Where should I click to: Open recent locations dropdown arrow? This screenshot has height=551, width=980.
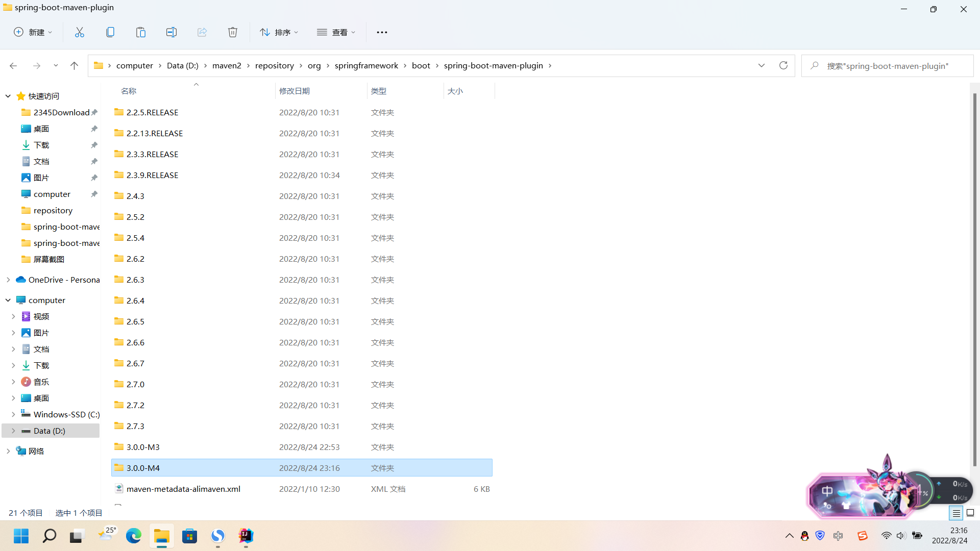pos(56,66)
